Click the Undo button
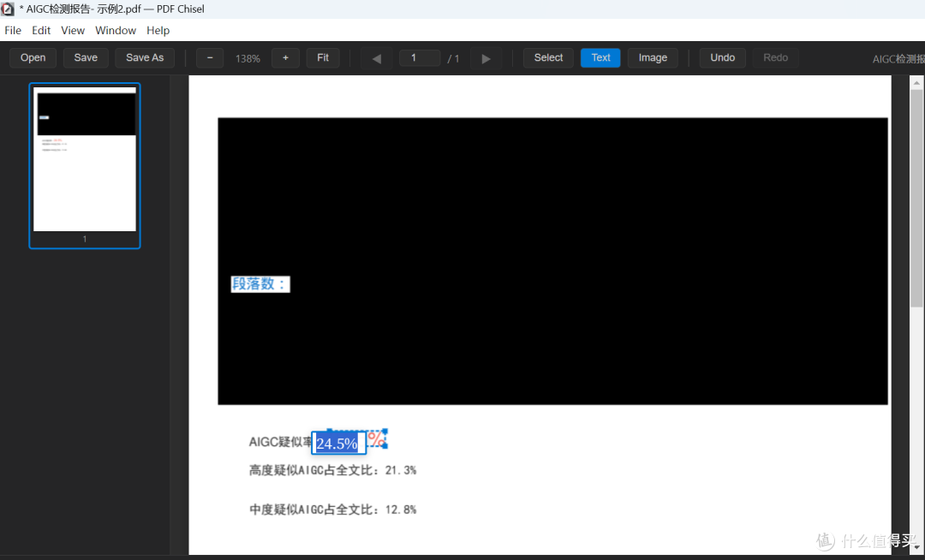The width and height of the screenshot is (925, 560). (x=723, y=57)
